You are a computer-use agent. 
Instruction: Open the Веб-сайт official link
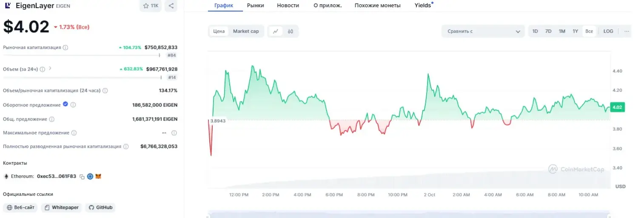20,207
